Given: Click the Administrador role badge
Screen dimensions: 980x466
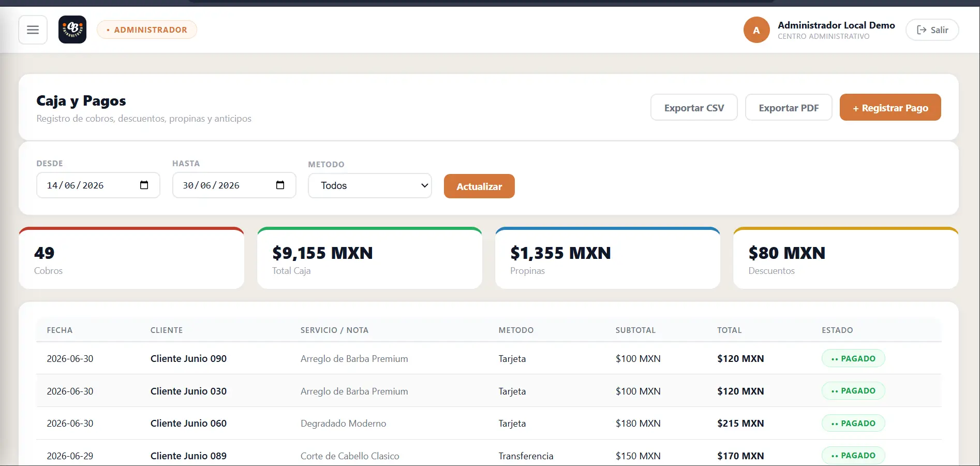Looking at the screenshot, I should 147,30.
